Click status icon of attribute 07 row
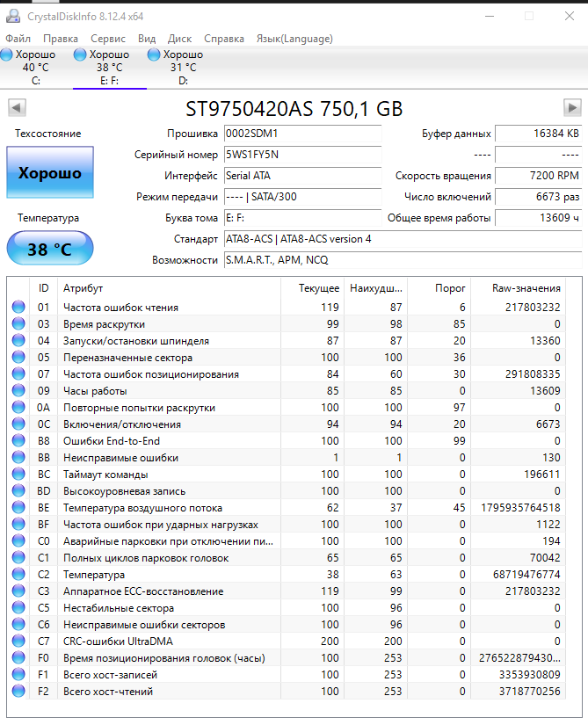This screenshot has height=725, width=588. pyautogui.click(x=18, y=374)
